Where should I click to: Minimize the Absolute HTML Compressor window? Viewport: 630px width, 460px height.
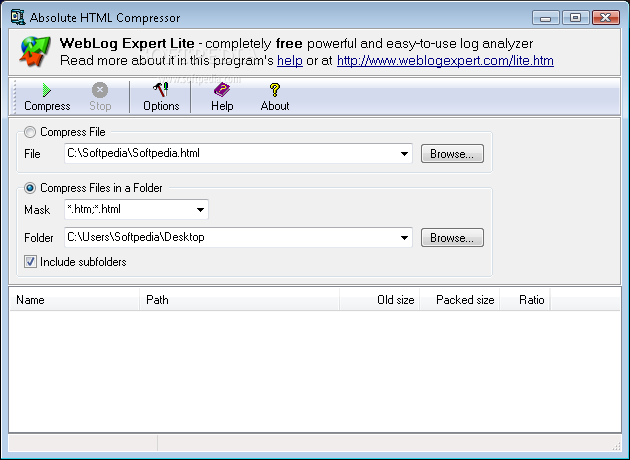click(545, 18)
